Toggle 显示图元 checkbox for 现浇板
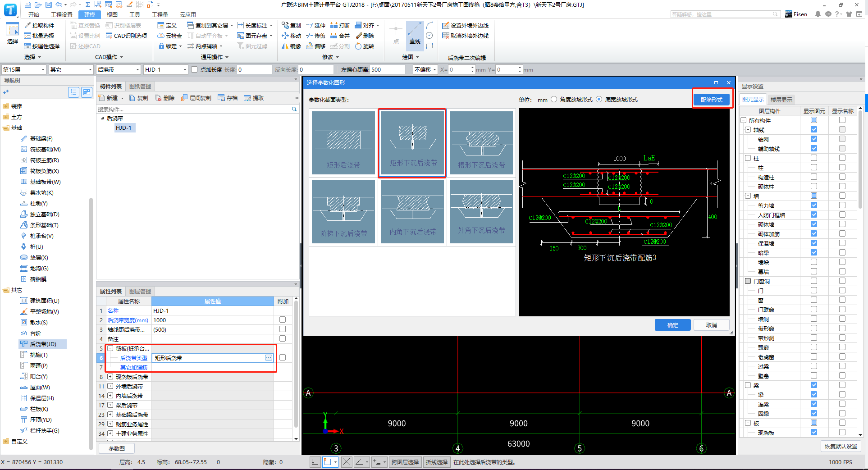The height and width of the screenshot is (470, 868). [x=814, y=433]
